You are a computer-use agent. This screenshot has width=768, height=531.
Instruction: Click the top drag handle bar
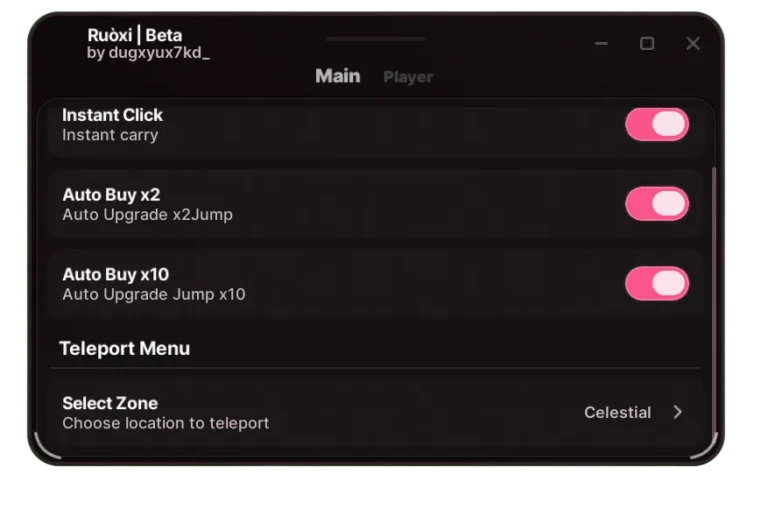click(x=375, y=39)
